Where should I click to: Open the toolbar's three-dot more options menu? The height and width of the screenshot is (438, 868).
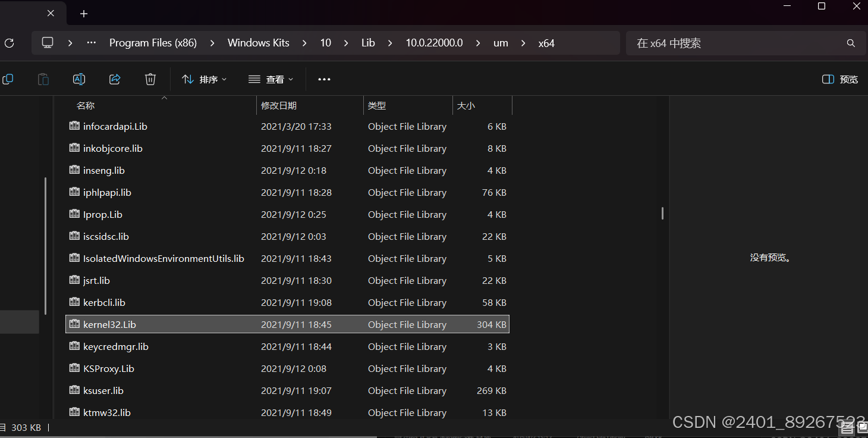(x=324, y=79)
